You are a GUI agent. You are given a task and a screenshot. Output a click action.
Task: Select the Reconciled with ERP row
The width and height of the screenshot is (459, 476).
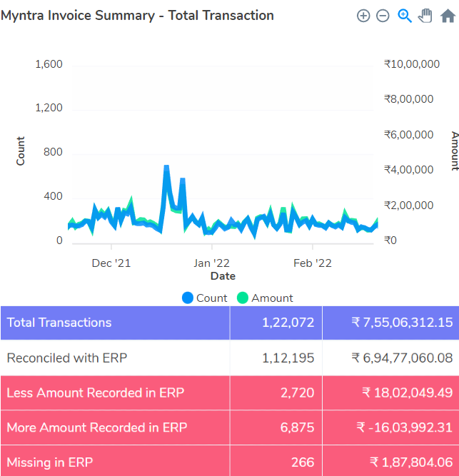230,358
